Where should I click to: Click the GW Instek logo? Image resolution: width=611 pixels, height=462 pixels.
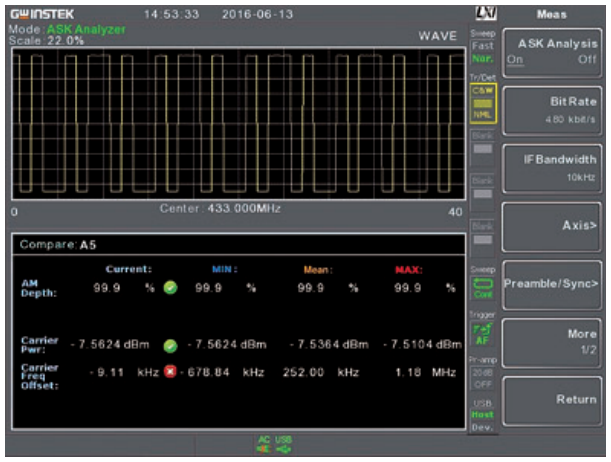click(42, 14)
